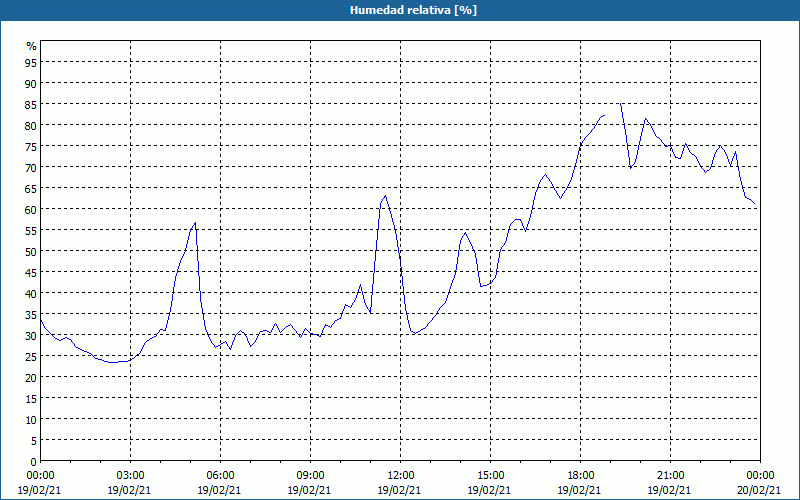Click the 60 y-axis tick label
800x500 pixels.
coord(32,209)
